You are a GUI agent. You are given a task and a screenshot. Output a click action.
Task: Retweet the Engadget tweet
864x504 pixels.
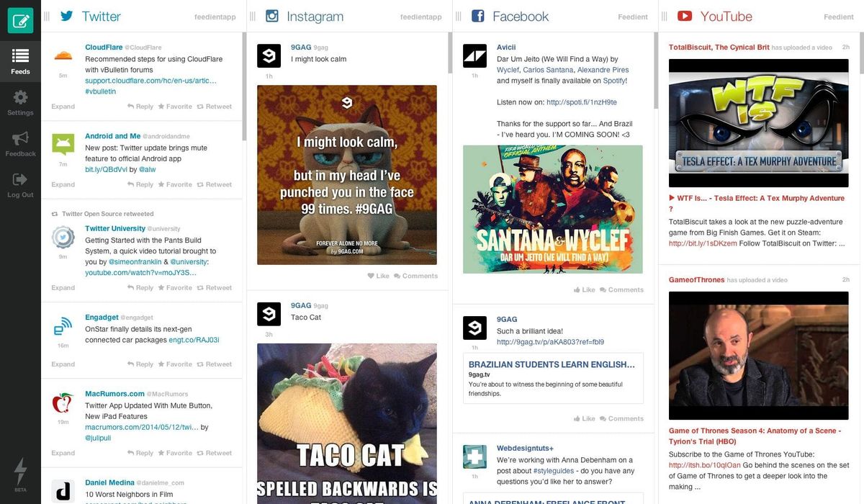pyautogui.click(x=215, y=364)
